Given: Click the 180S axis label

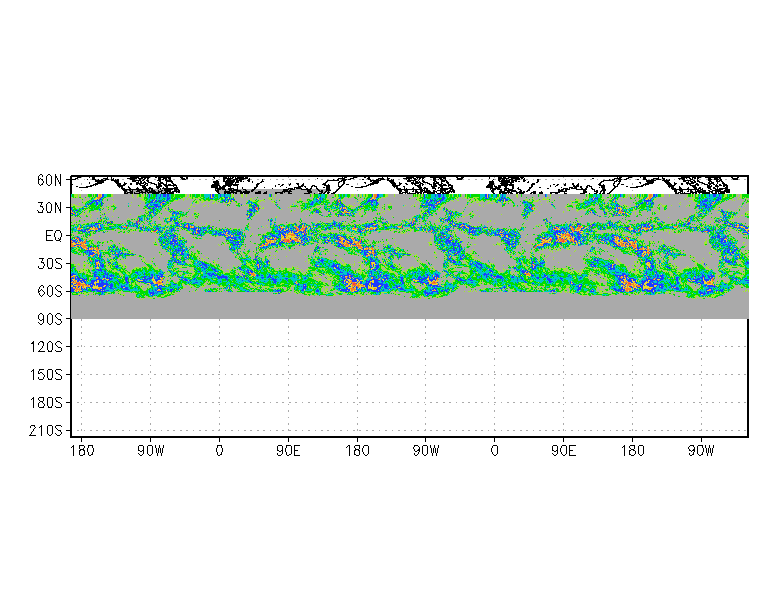Looking at the screenshot, I should click(46, 402).
